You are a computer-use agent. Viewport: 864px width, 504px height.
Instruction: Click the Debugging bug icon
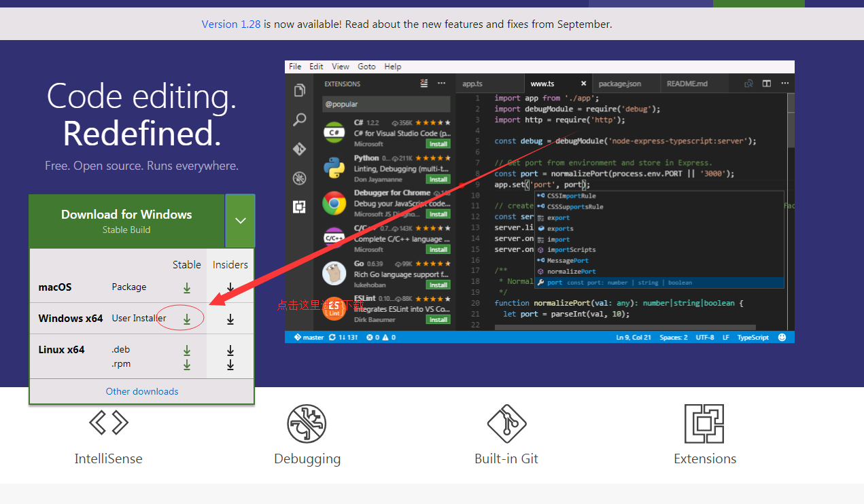307,424
